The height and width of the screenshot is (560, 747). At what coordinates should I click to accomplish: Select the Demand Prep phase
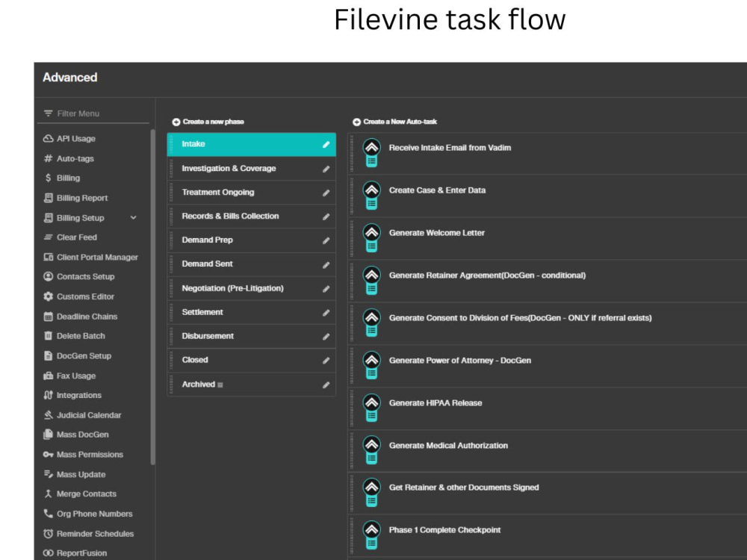coord(252,240)
